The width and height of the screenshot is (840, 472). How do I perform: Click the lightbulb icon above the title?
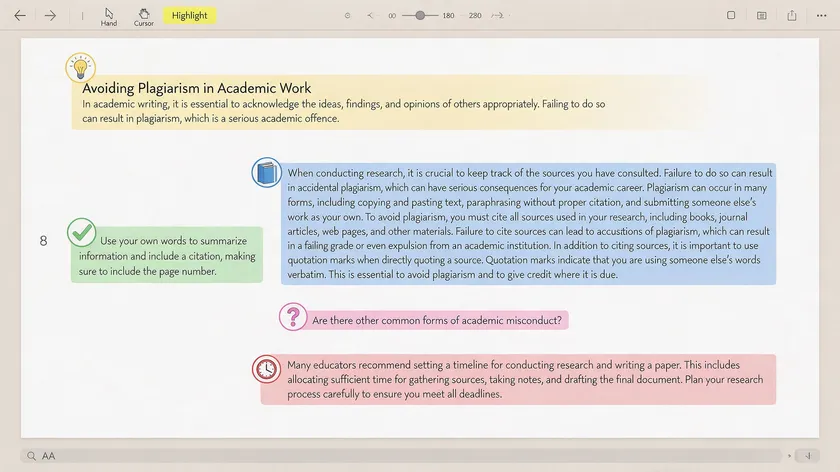tap(80, 68)
